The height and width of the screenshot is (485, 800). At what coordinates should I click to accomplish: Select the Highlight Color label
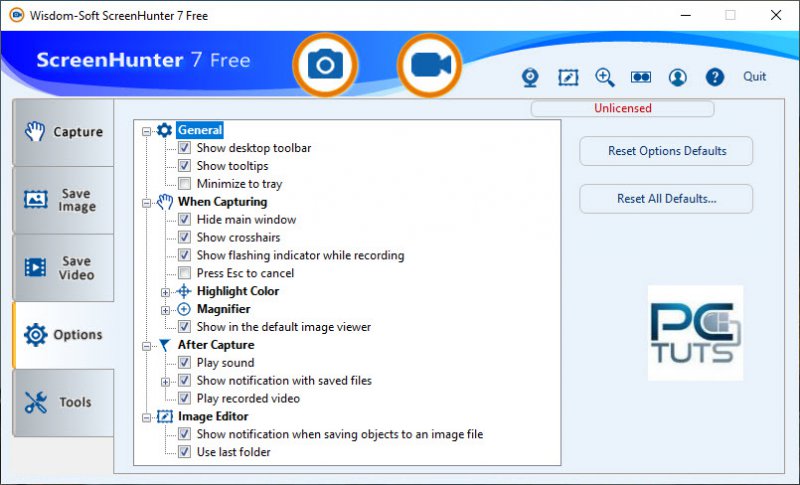[x=238, y=291]
